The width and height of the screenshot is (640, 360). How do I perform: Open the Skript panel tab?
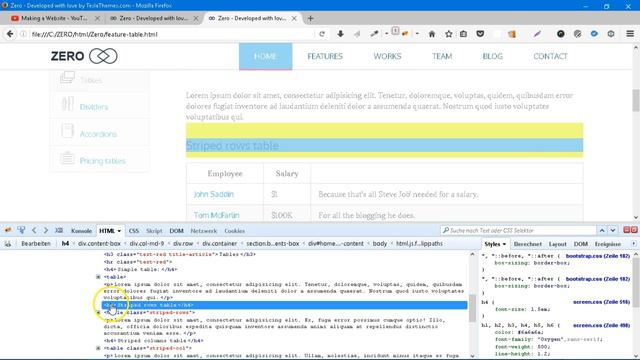(154, 231)
